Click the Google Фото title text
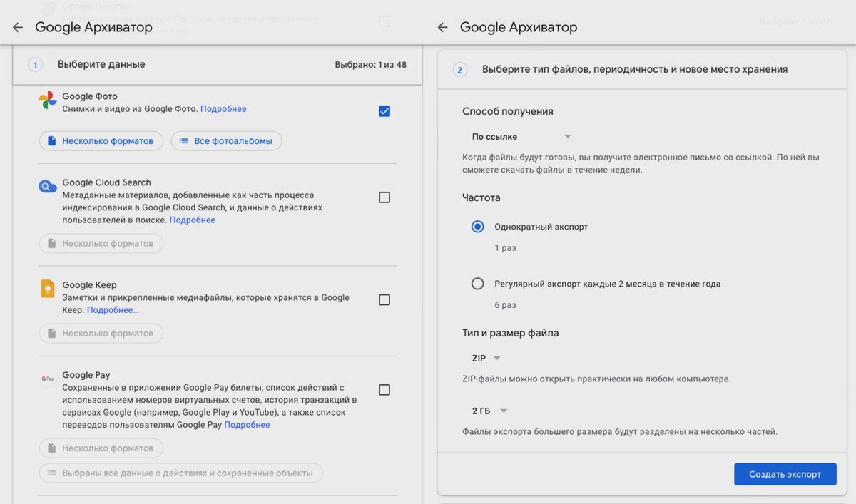 pyautogui.click(x=90, y=96)
